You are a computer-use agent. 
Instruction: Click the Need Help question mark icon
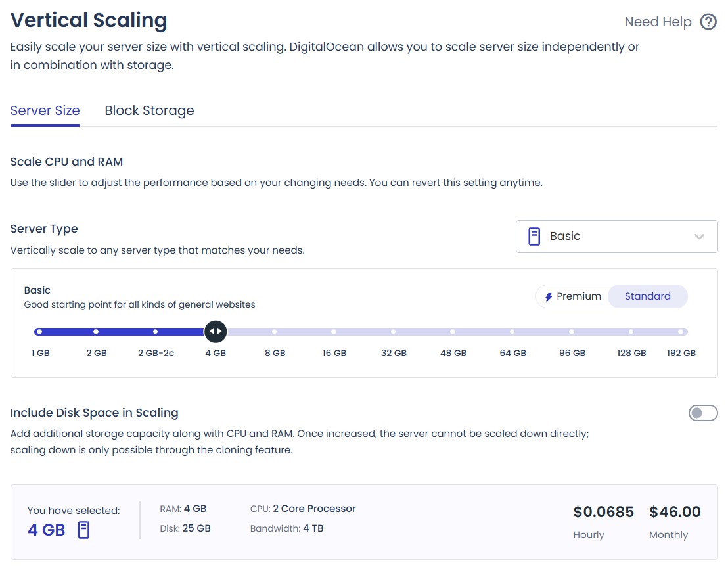coord(708,22)
